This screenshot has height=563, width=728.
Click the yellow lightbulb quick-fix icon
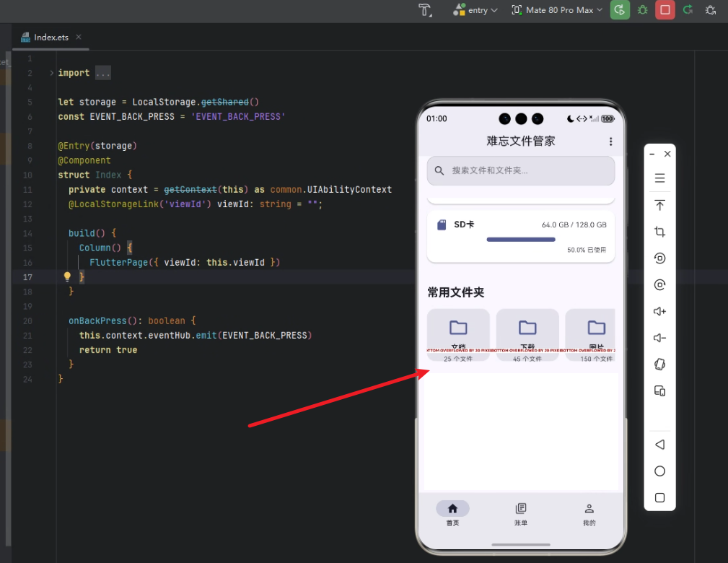pos(67,277)
